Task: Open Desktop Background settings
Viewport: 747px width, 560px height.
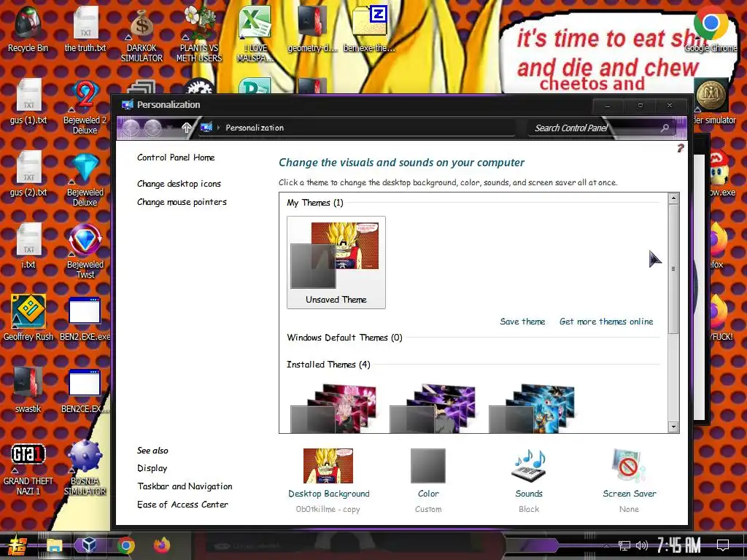Action: point(329,481)
